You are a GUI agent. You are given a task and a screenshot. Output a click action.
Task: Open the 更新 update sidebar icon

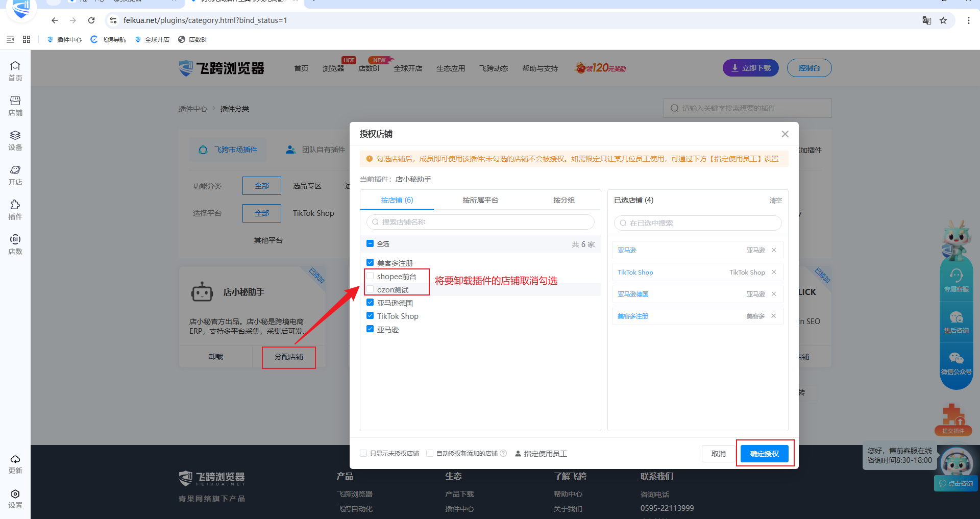coord(15,464)
